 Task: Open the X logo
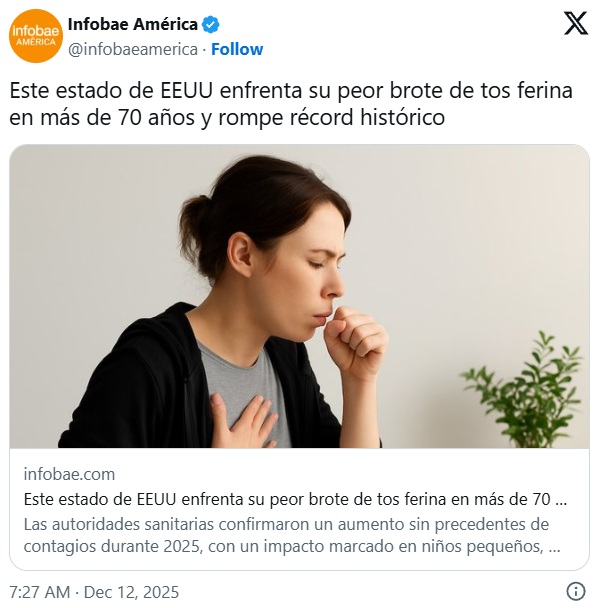[575, 23]
